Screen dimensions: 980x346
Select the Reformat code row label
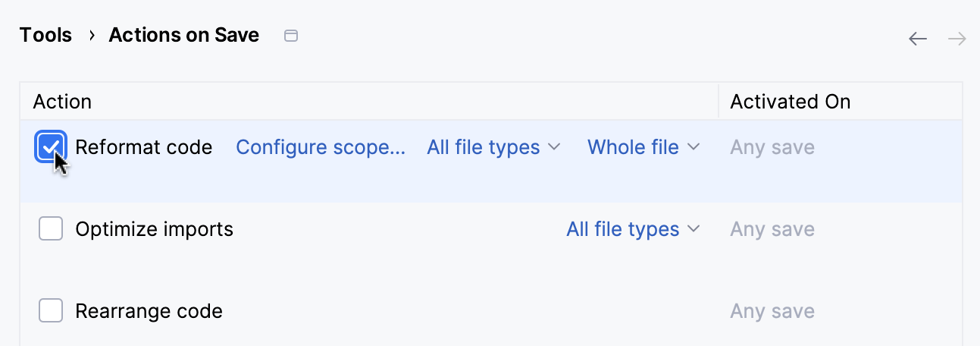144,147
